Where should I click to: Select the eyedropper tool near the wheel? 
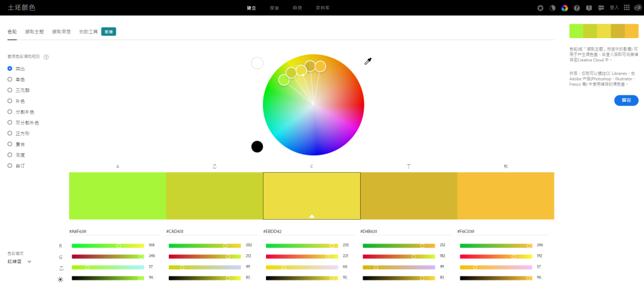368,61
